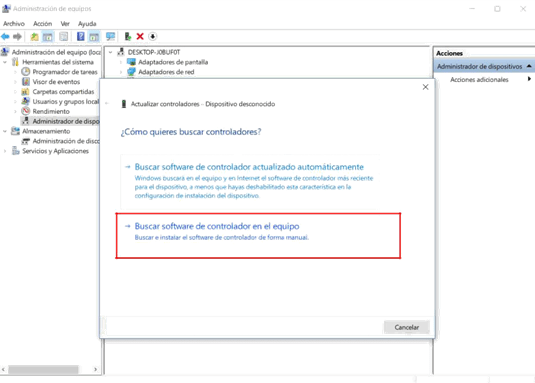This screenshot has height=383, width=535.
Task: Choose Buscar software de controlador actualizado automáticamente
Action: [x=251, y=181]
